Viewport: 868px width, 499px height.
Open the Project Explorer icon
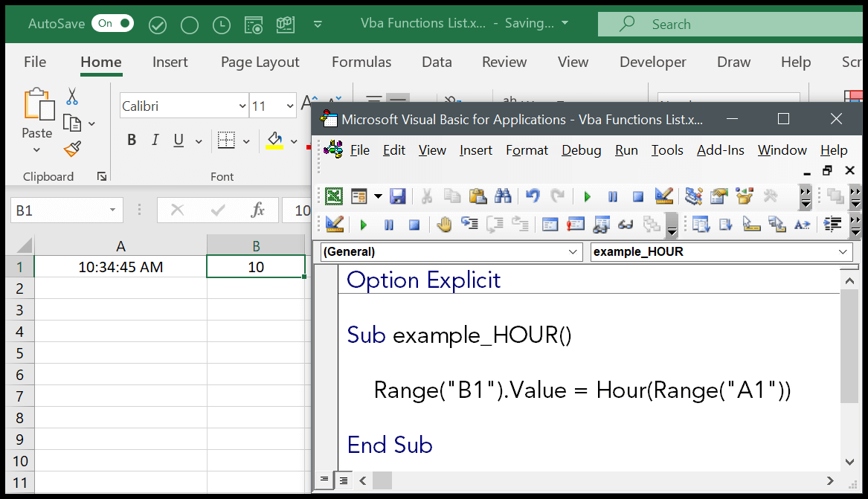pyautogui.click(x=693, y=196)
